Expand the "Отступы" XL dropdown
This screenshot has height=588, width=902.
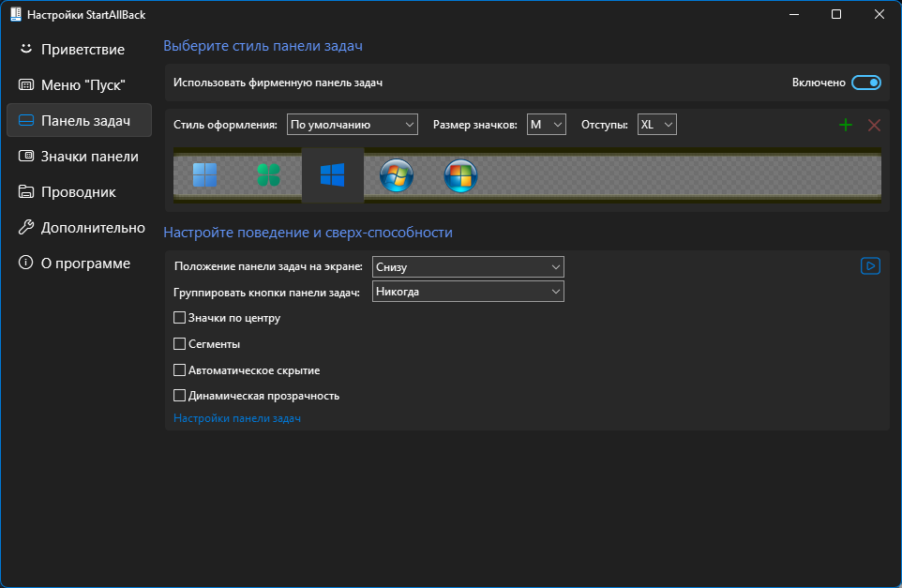point(657,125)
